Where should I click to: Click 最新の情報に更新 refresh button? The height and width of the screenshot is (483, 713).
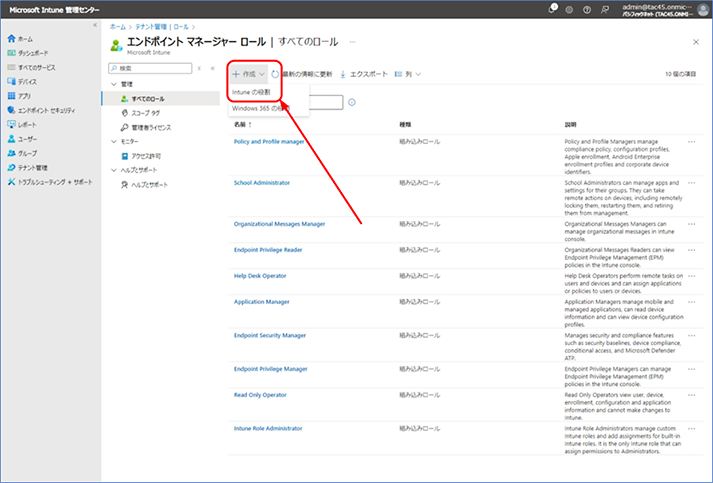(x=302, y=74)
